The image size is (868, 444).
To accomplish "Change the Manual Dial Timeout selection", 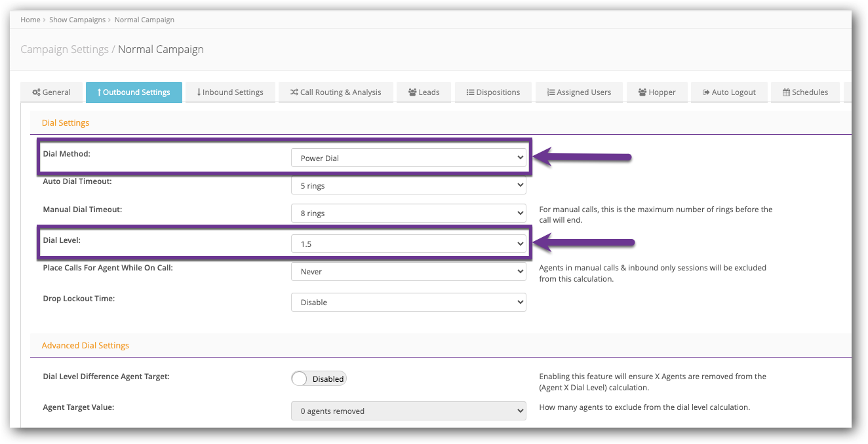I will click(x=408, y=213).
